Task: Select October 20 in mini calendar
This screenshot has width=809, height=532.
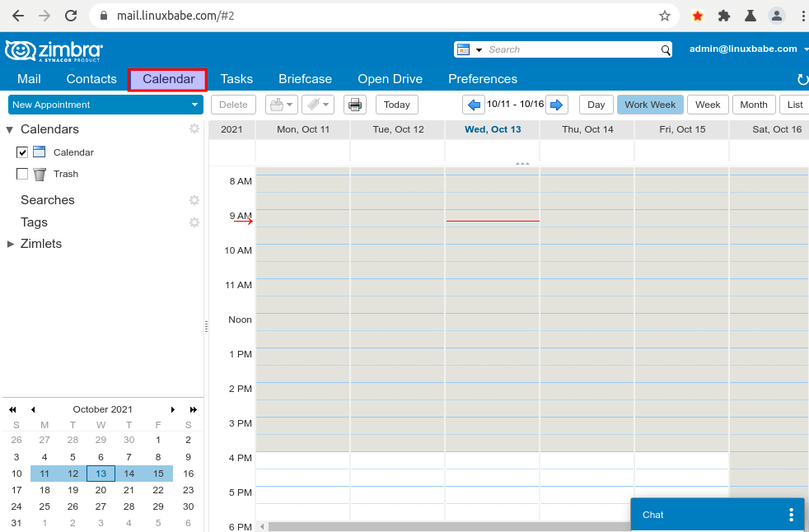Action: pos(101,489)
